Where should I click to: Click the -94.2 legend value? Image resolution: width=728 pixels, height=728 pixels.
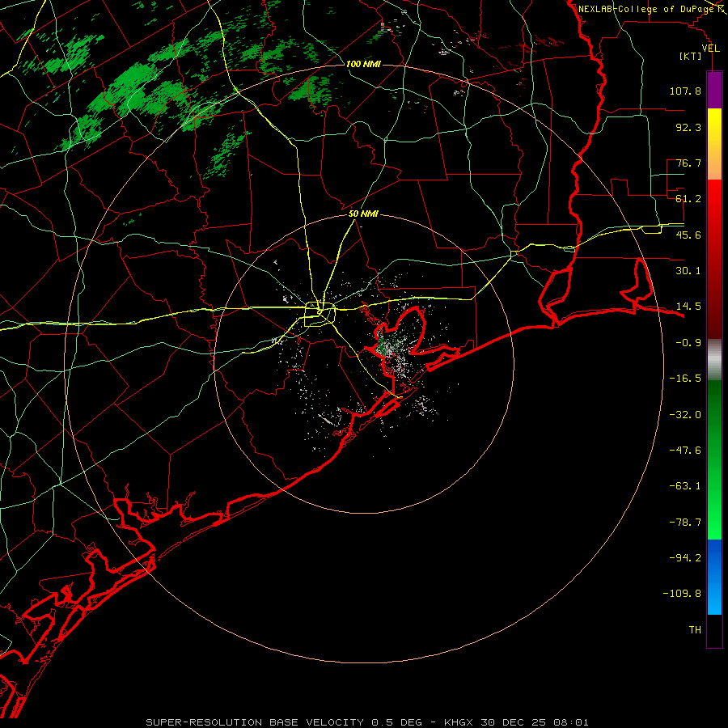(x=685, y=557)
